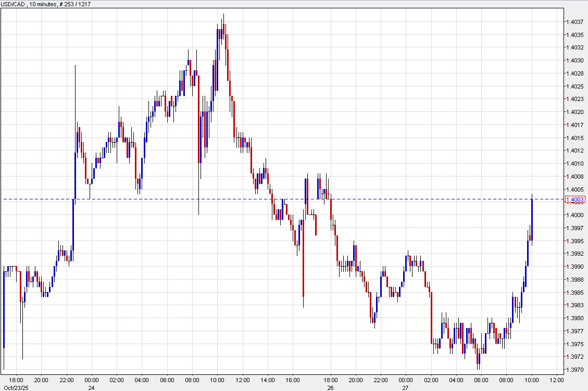Select the 1.4020 price axis label

click(x=575, y=112)
